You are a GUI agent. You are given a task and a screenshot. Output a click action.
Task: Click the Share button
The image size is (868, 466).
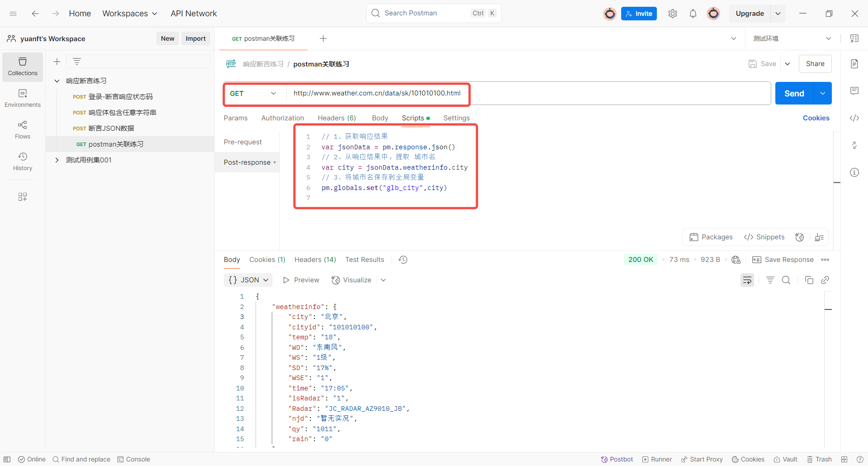815,64
